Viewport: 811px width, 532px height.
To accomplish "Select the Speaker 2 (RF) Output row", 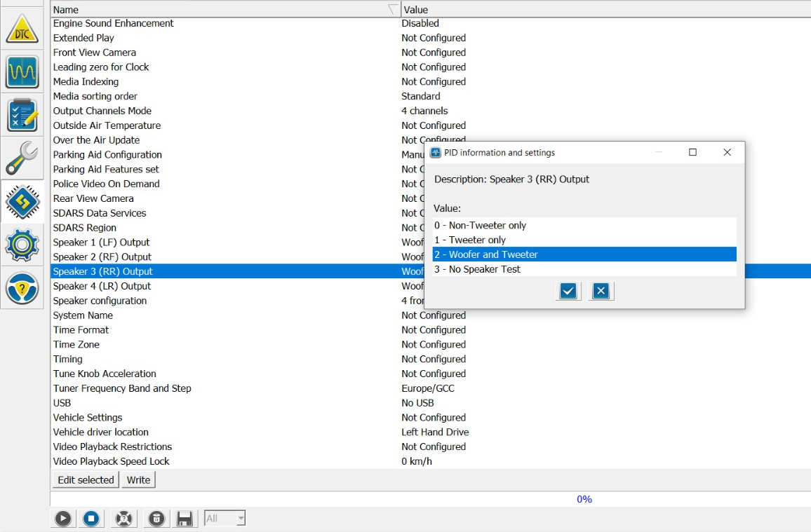I will click(237, 257).
